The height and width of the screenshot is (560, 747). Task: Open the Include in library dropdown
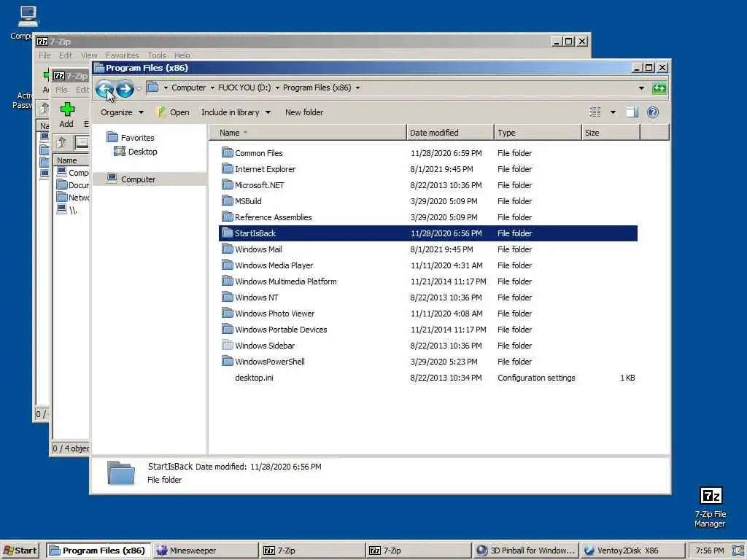(x=236, y=112)
